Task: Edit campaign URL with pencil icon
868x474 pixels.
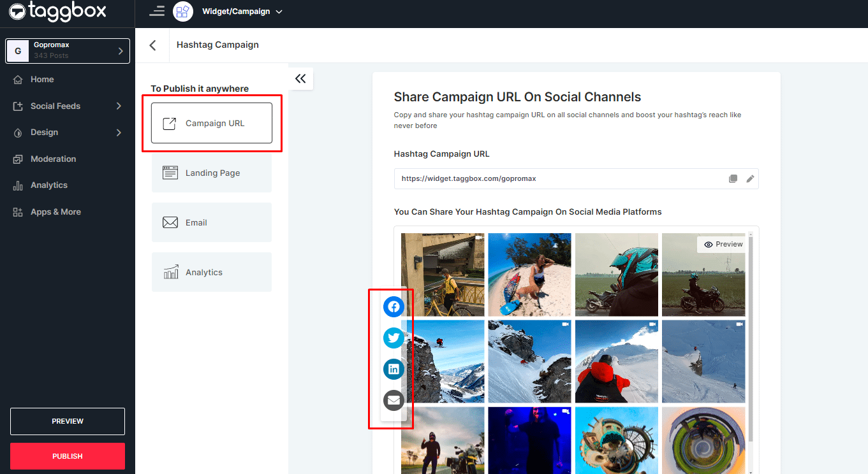Action: [x=750, y=179]
